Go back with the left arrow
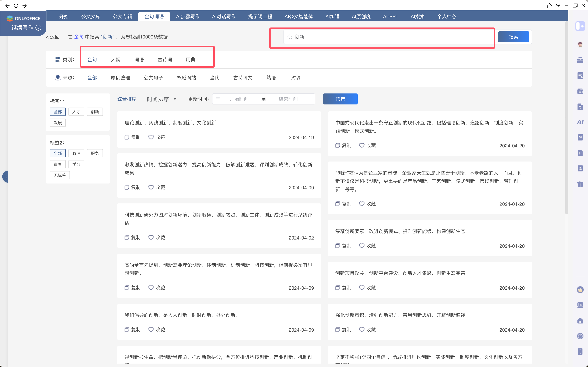This screenshot has height=367, width=588. click(x=7, y=5)
